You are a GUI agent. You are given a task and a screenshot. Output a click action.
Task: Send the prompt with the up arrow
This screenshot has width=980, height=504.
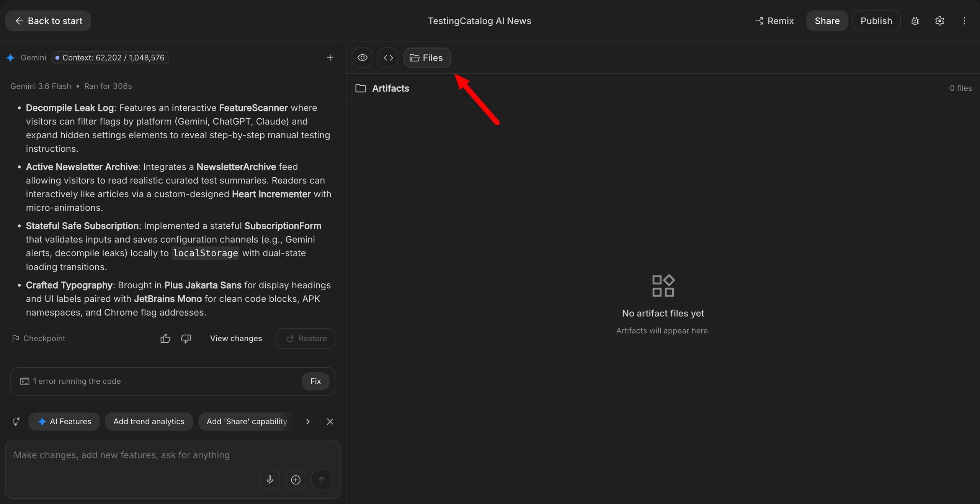click(x=322, y=480)
